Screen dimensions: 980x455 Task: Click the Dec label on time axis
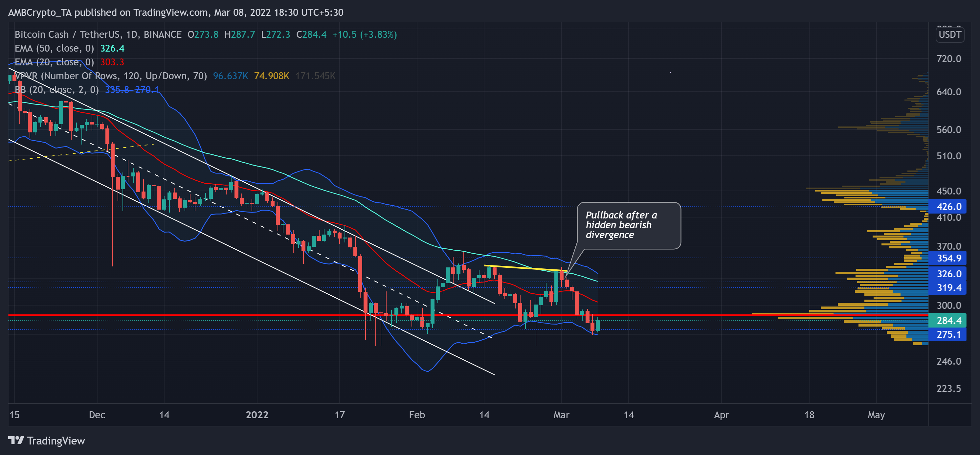(x=97, y=415)
